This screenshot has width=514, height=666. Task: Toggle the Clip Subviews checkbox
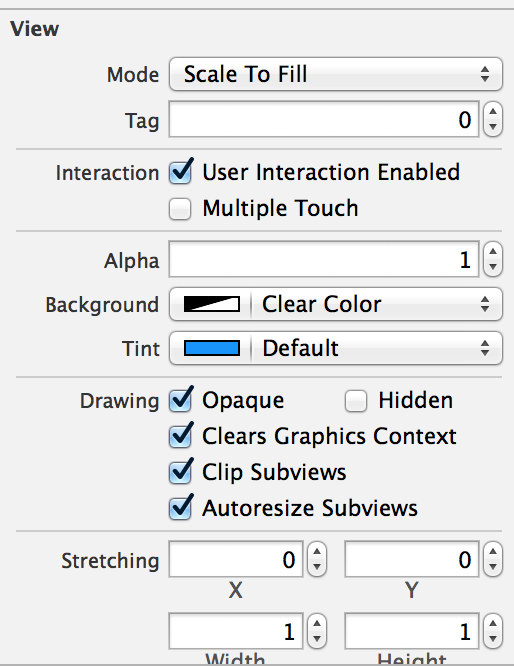pos(181,472)
